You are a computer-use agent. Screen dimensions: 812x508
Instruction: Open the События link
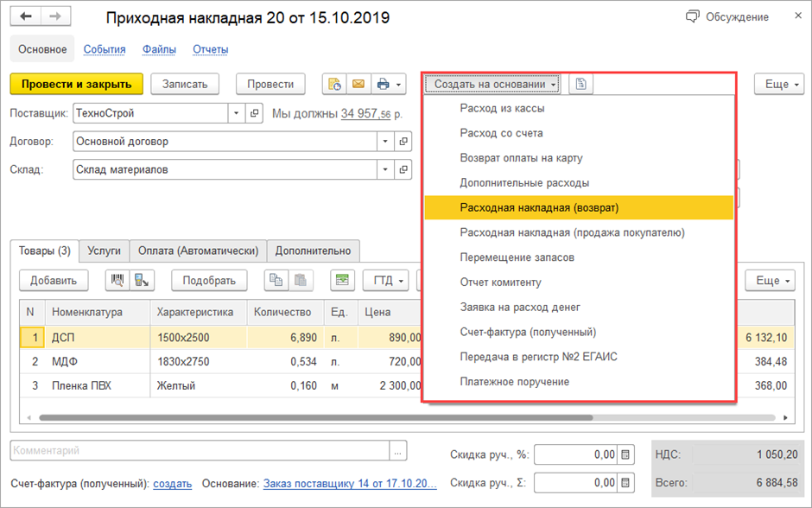pos(105,49)
